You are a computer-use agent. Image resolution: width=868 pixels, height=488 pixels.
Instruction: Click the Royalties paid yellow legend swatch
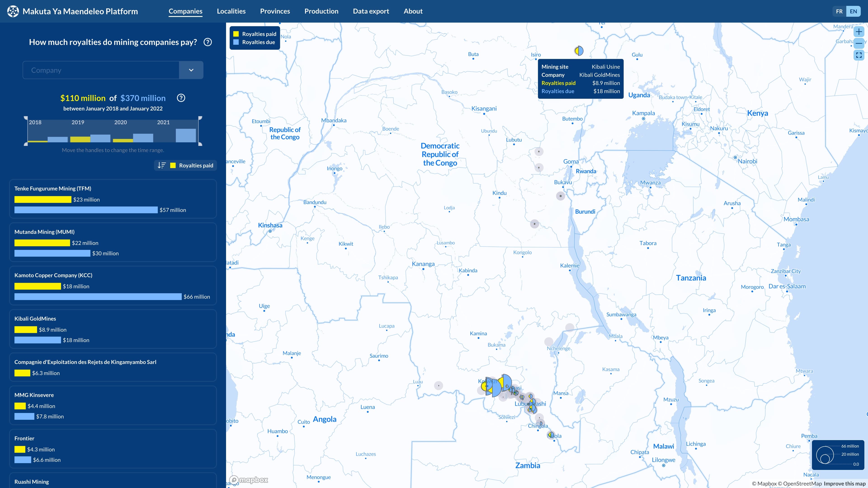click(236, 34)
